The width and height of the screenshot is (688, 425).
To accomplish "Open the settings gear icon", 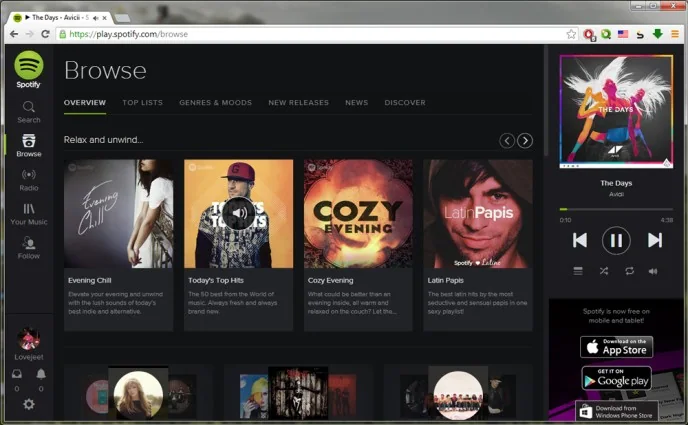I will click(x=29, y=404).
